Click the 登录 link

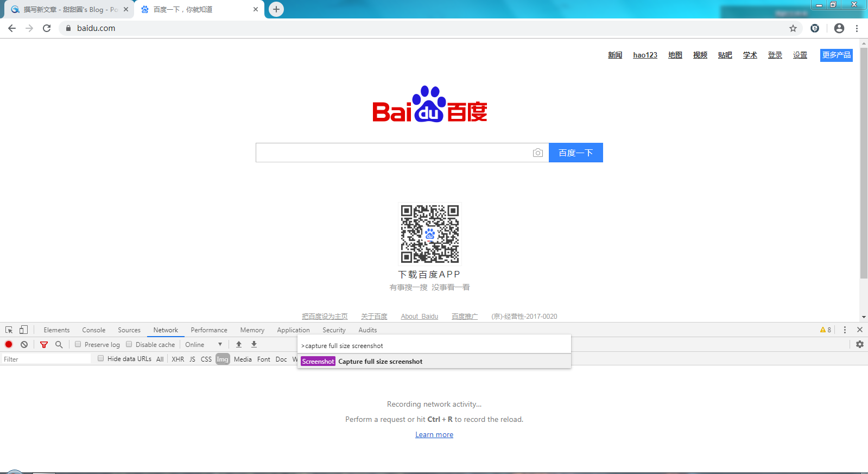[x=775, y=55]
